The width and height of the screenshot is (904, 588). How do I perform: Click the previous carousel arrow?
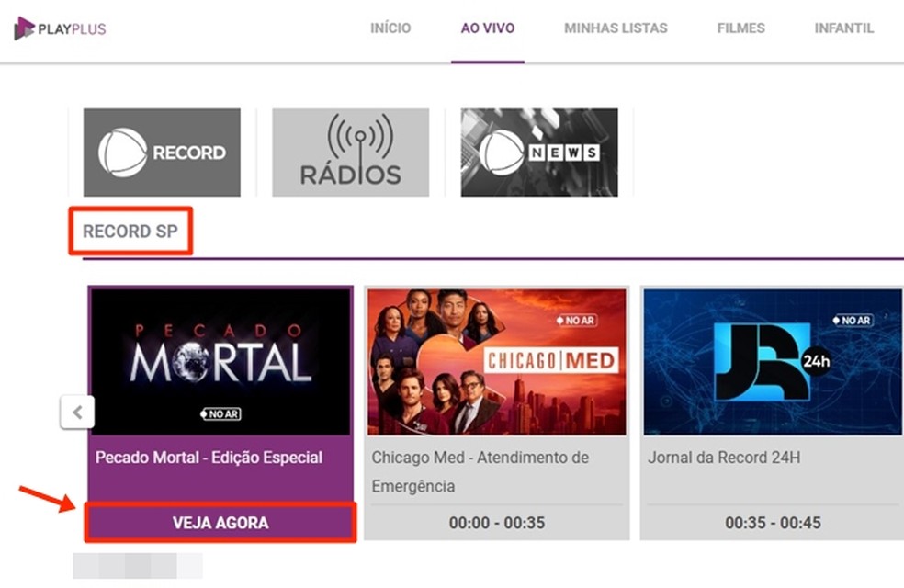[x=77, y=413]
